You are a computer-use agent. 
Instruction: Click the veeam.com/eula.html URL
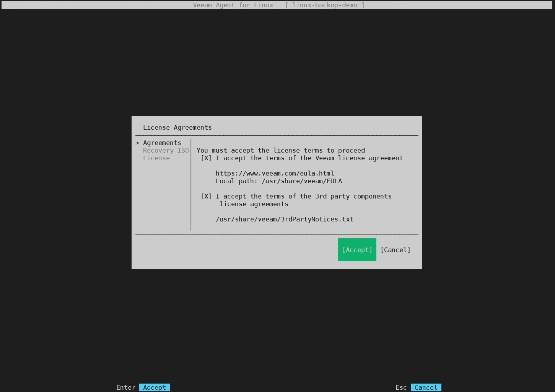275,173
